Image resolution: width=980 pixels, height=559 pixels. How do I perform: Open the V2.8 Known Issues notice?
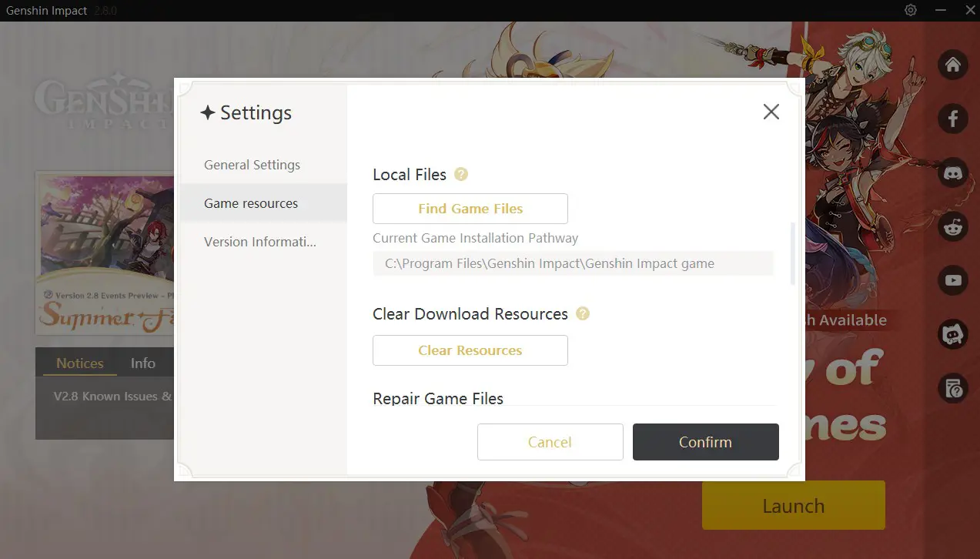(112, 397)
